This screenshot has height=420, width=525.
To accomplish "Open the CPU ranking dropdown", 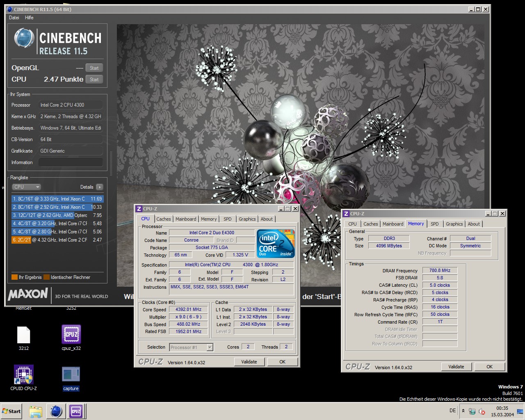I will pyautogui.click(x=26, y=187).
